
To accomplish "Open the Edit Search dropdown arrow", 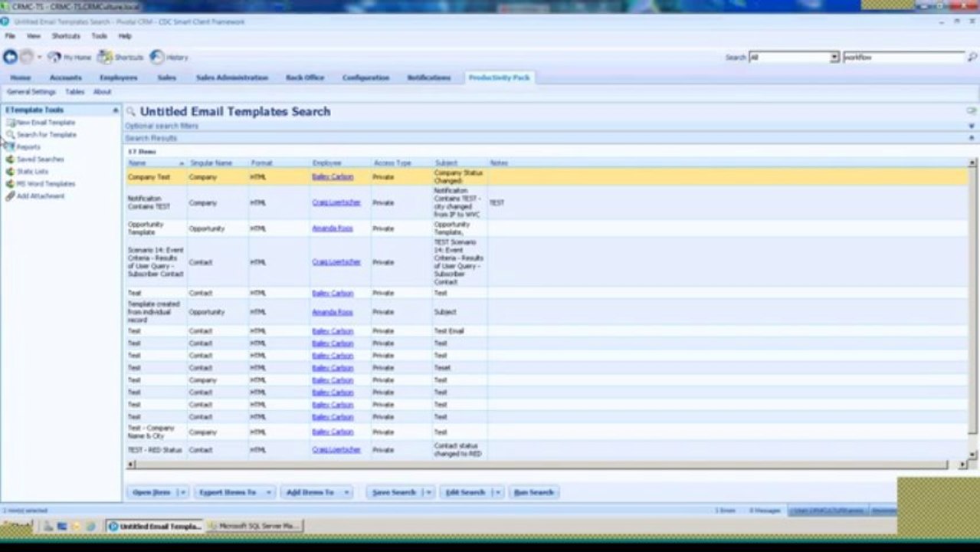I will pos(498,492).
